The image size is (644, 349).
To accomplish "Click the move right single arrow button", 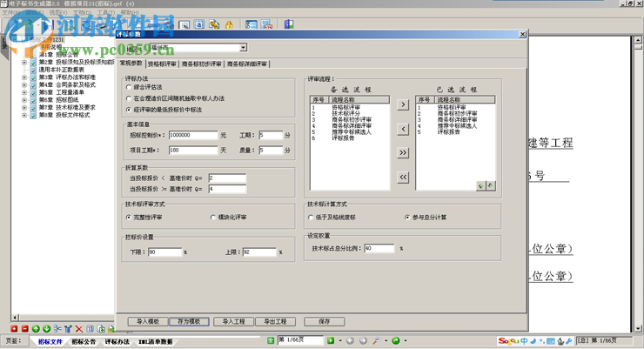I will [403, 105].
